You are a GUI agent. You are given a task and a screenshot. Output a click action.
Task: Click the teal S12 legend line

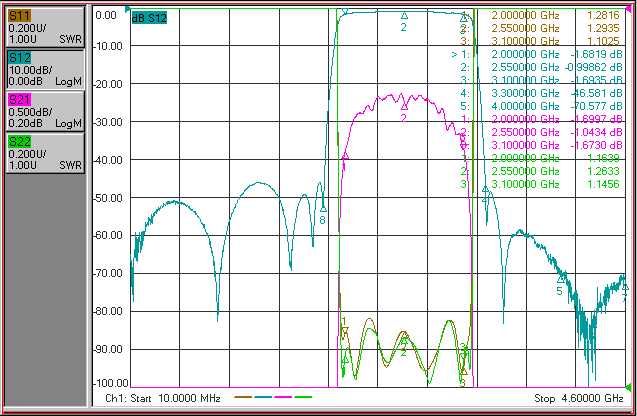coord(263,397)
